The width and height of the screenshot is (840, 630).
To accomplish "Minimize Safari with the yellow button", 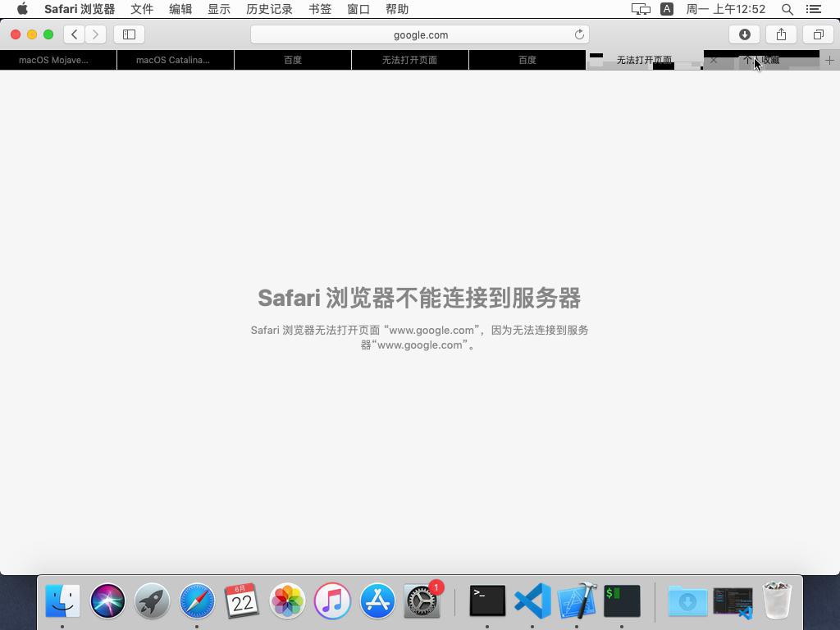I will (32, 34).
